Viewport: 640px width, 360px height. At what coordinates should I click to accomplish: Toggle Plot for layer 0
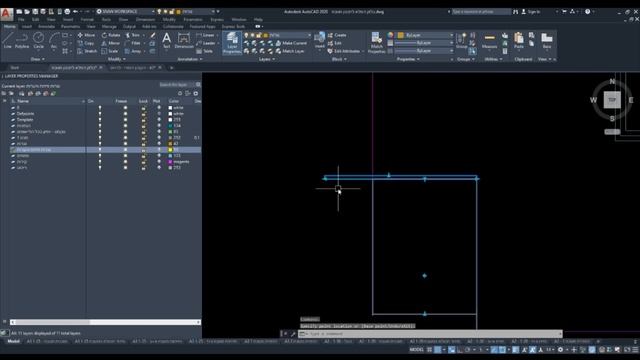click(x=159, y=108)
